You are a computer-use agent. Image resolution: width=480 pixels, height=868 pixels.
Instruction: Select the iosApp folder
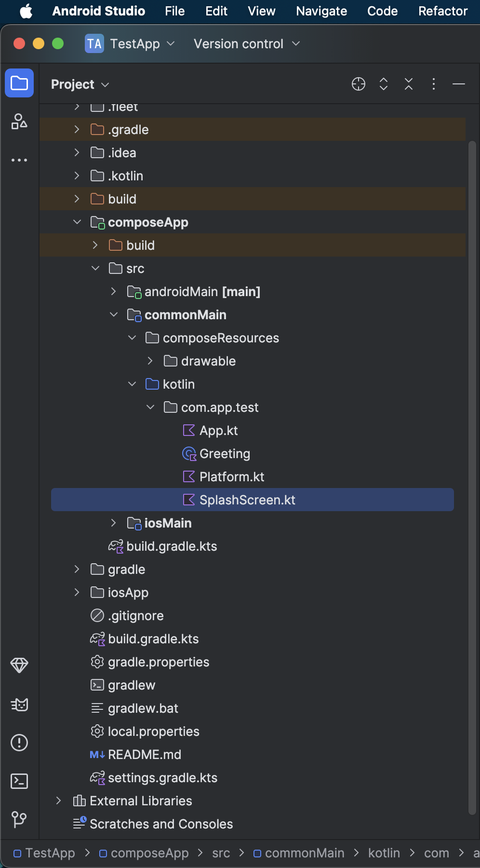point(128,592)
